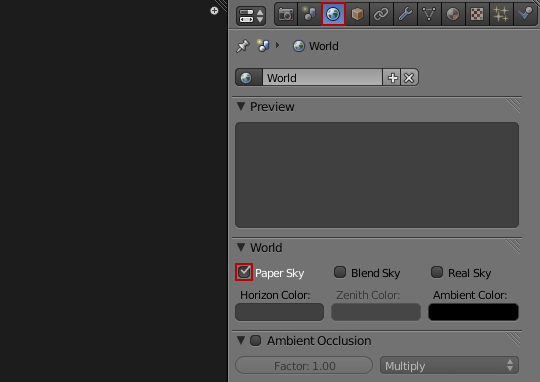Click the World panel drag grip
The height and width of the screenshot is (382, 540).
513,246
